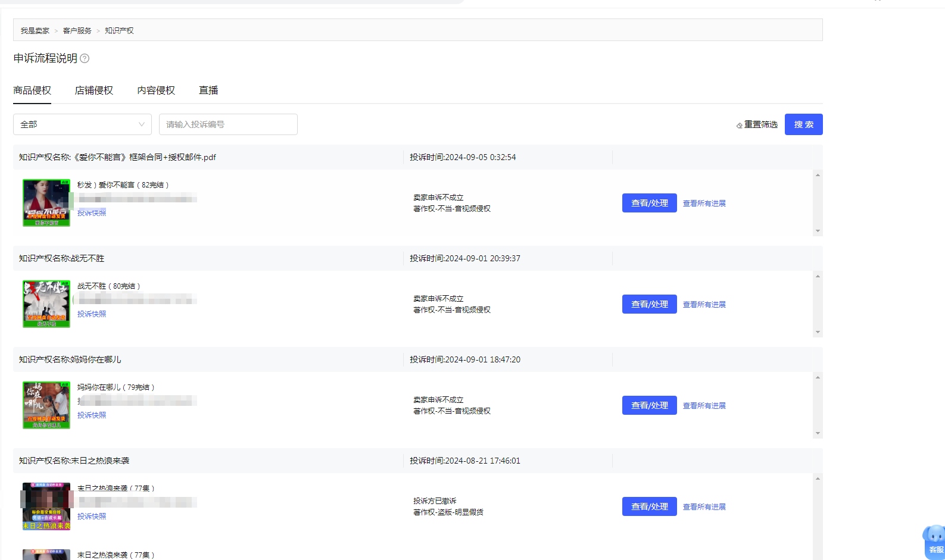Go to 我是卖家 in the breadcrumb
945x560 pixels.
35,30
